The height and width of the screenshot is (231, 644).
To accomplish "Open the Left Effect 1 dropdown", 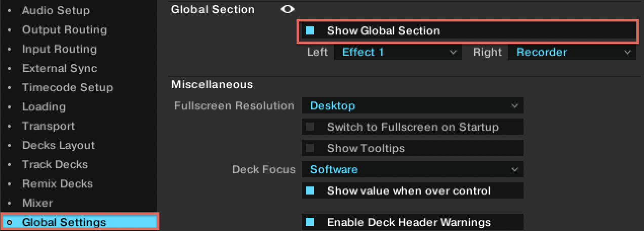I will [x=398, y=52].
